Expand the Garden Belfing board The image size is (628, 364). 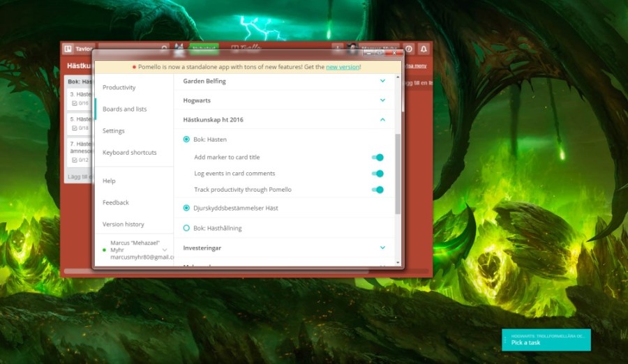click(x=382, y=82)
